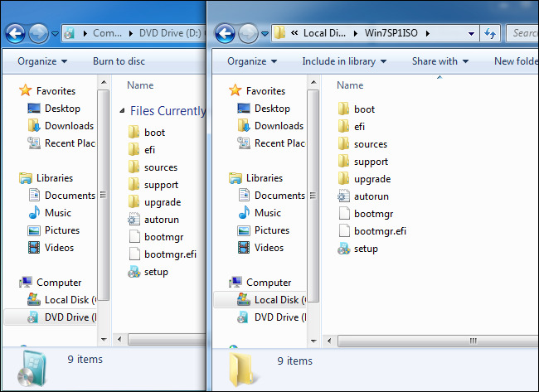This screenshot has width=539, height=392.
Task: Collapse the Files Currently on the Disc group
Action: tap(122, 110)
